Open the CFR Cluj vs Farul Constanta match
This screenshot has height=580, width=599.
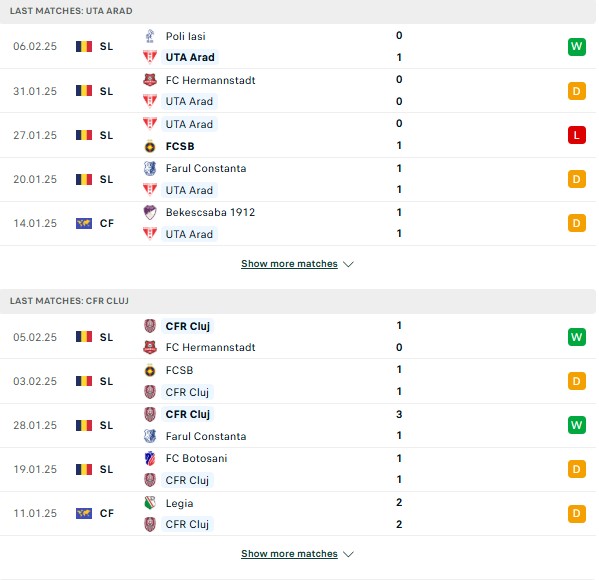click(298, 425)
